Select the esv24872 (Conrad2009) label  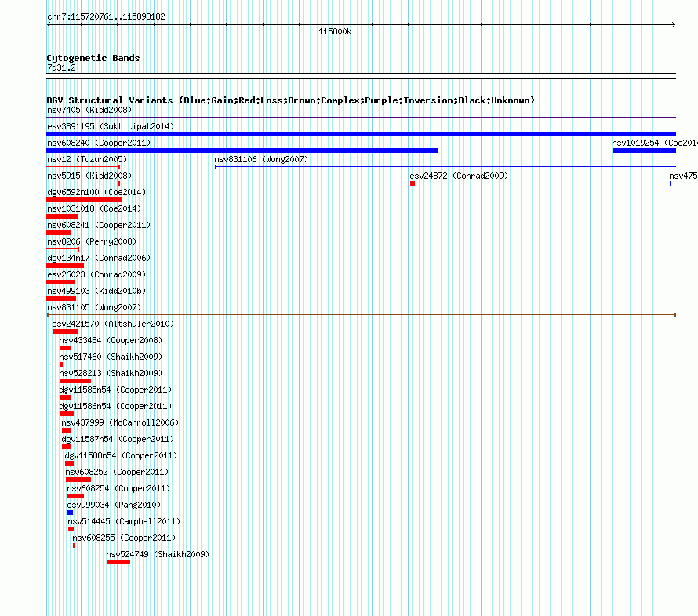[459, 176]
